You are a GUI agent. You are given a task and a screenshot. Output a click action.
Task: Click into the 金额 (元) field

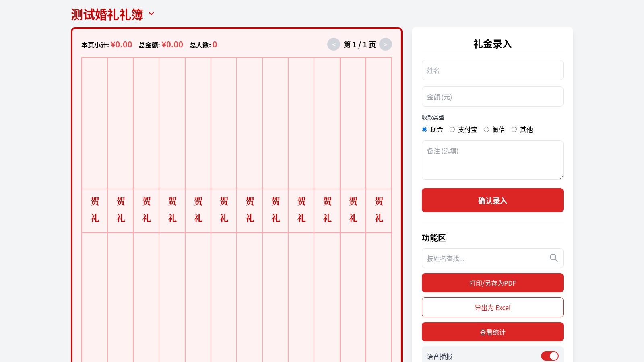[493, 97]
